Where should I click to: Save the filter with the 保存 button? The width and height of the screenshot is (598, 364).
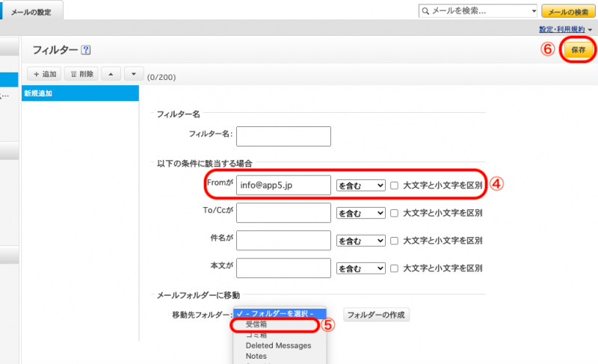click(x=578, y=50)
